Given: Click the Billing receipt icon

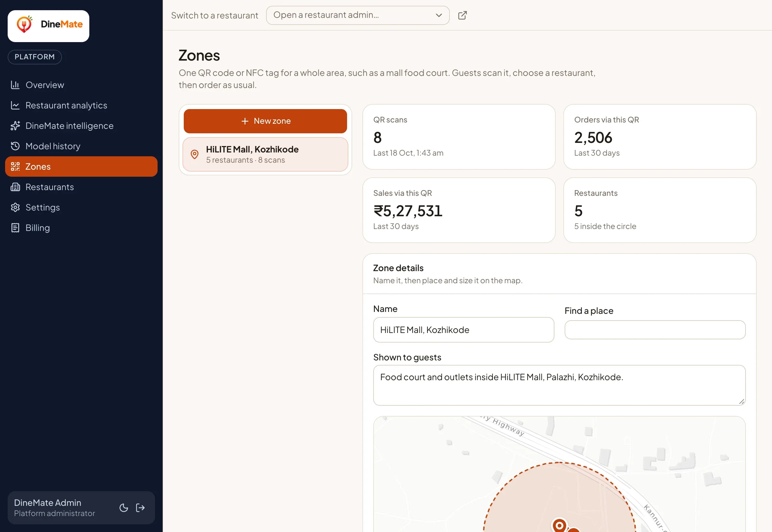Looking at the screenshot, I should [15, 228].
